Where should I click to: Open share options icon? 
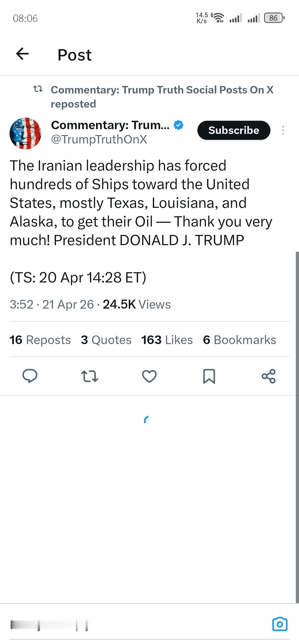tap(269, 376)
